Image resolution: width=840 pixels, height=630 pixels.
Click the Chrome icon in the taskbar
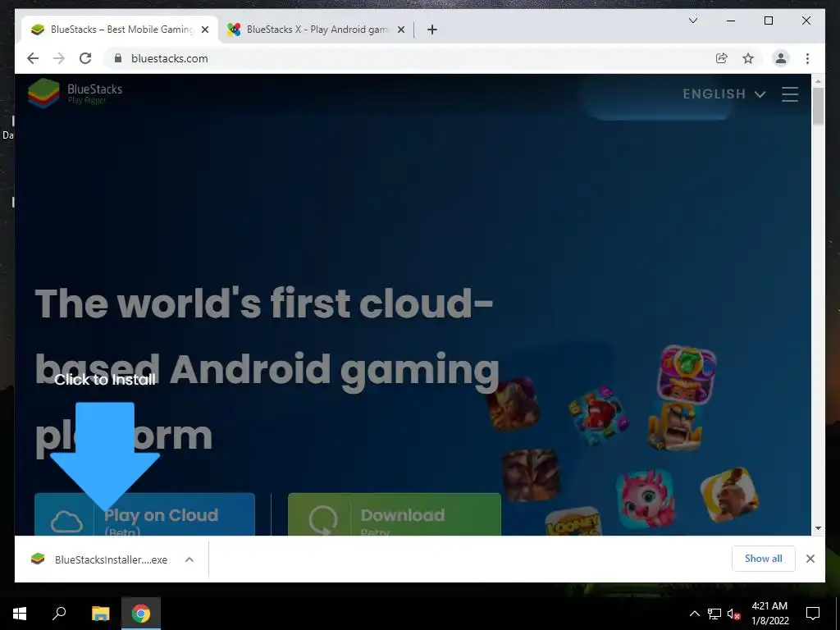pyautogui.click(x=141, y=614)
